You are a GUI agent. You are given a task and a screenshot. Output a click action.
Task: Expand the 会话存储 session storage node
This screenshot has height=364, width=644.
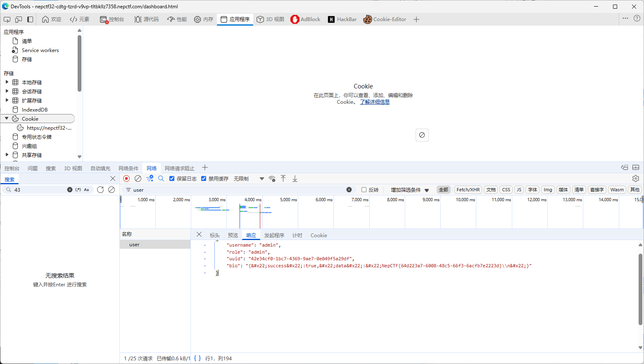click(x=7, y=91)
